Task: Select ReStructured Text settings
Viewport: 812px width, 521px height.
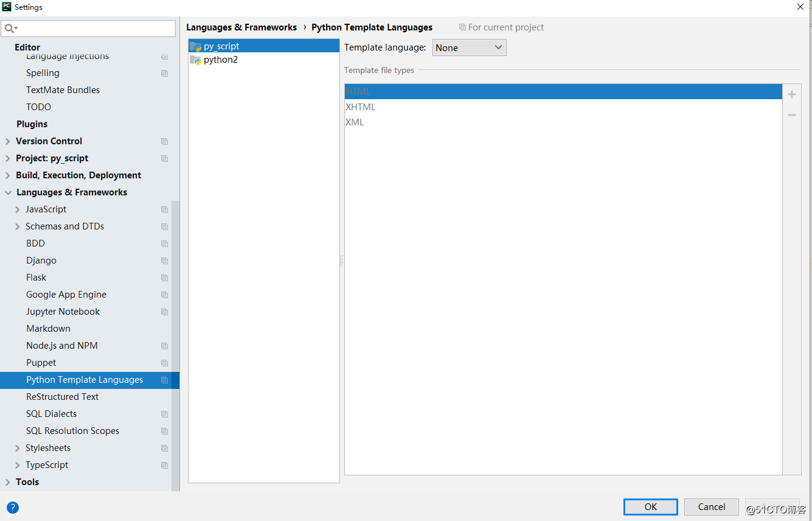Action: pyautogui.click(x=62, y=397)
